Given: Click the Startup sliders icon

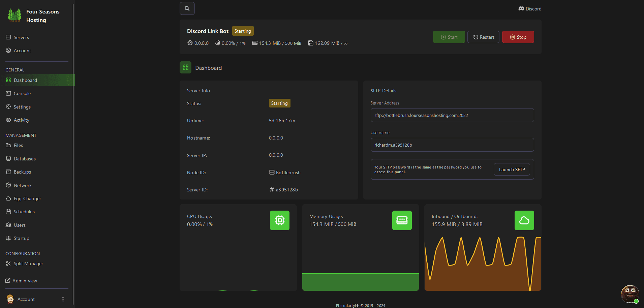Looking at the screenshot, I should click(8, 238).
